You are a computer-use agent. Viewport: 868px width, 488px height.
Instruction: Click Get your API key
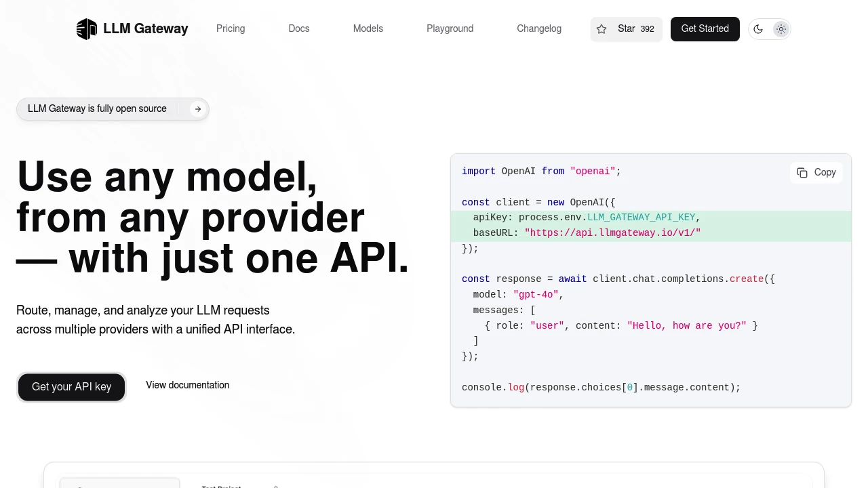click(71, 387)
